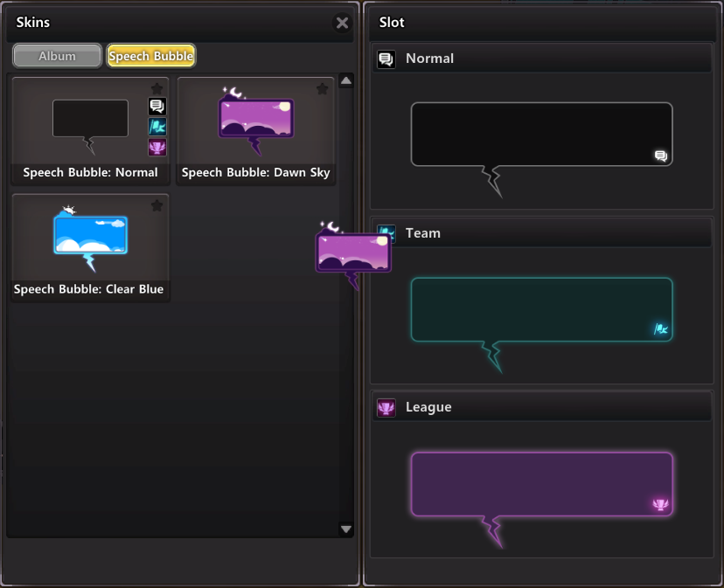Toggle favorite star on Speech Bubble: Dawn Sky
Screen dimensions: 724x588
tap(322, 88)
